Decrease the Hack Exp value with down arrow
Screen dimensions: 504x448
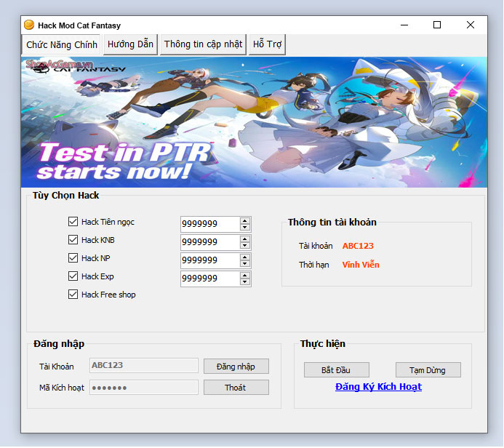245,282
